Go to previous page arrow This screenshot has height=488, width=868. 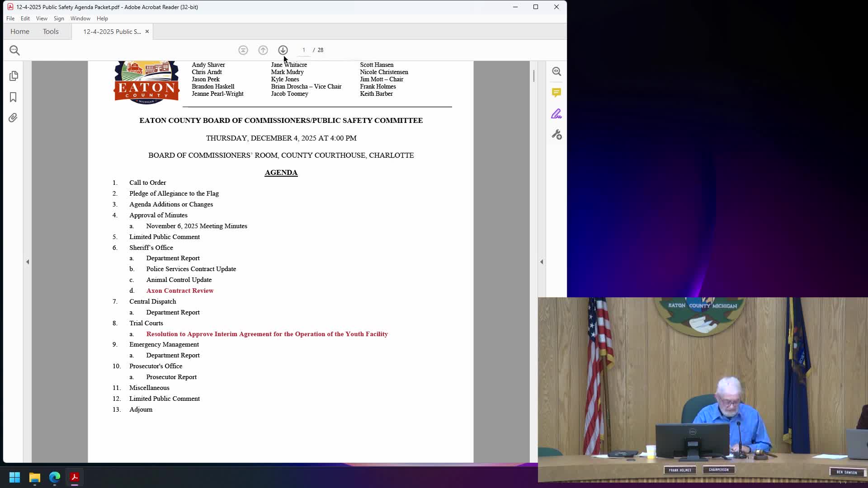[263, 50]
